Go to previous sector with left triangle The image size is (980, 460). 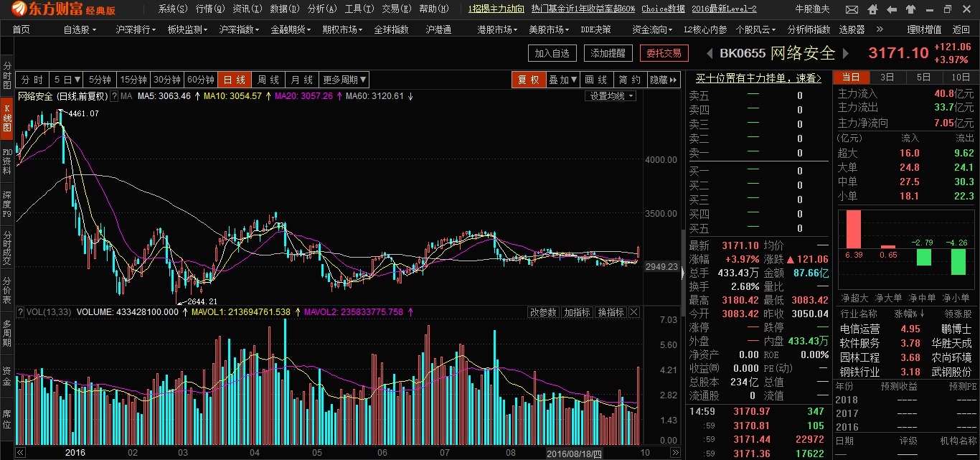(x=710, y=54)
